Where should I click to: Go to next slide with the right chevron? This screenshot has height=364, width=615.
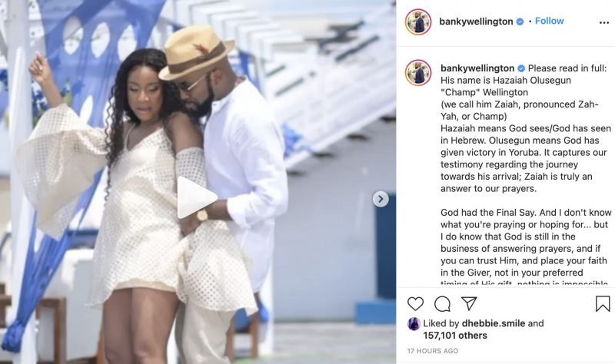pyautogui.click(x=381, y=199)
